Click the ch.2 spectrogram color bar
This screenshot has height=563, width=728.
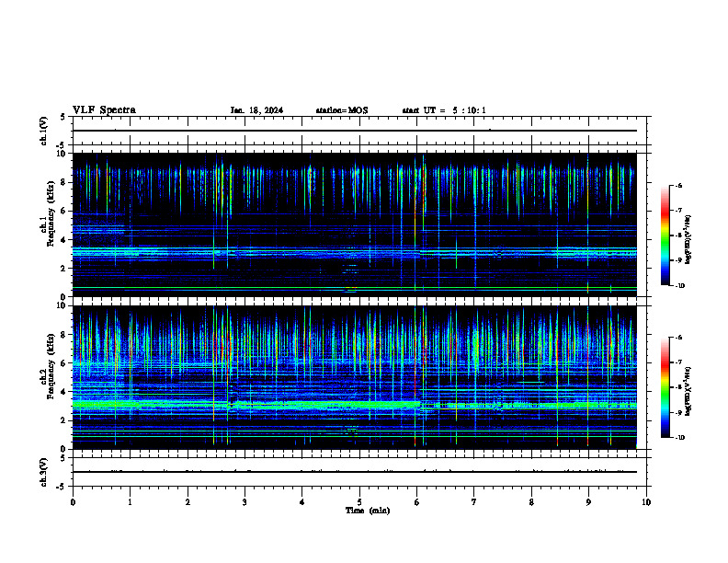pyautogui.click(x=665, y=387)
